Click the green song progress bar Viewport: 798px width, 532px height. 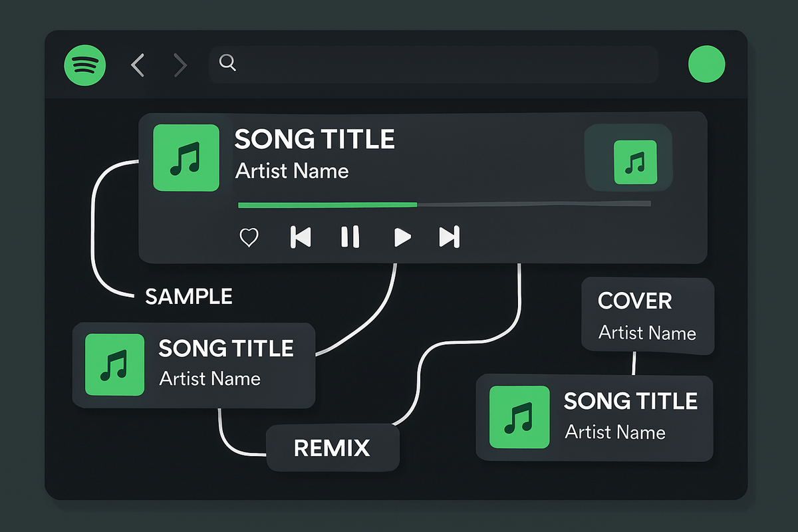point(327,205)
